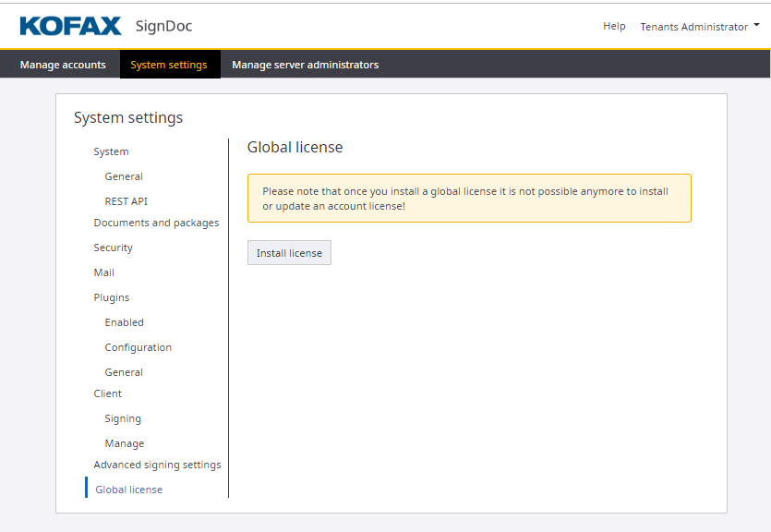Select Global license in the sidebar
The width and height of the screenshot is (771, 532).
128,490
